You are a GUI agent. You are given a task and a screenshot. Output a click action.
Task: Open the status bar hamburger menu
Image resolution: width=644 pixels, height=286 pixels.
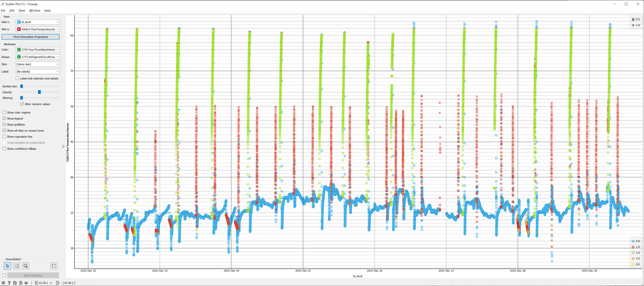click(4, 282)
